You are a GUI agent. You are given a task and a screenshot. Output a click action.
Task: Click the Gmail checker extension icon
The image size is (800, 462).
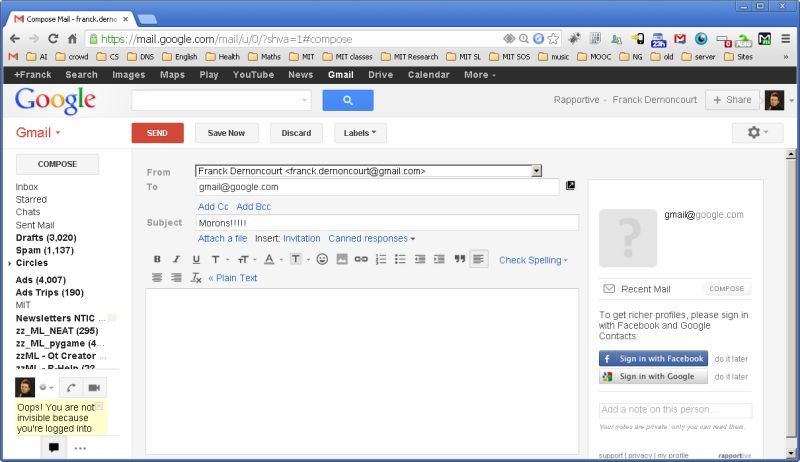click(680, 39)
